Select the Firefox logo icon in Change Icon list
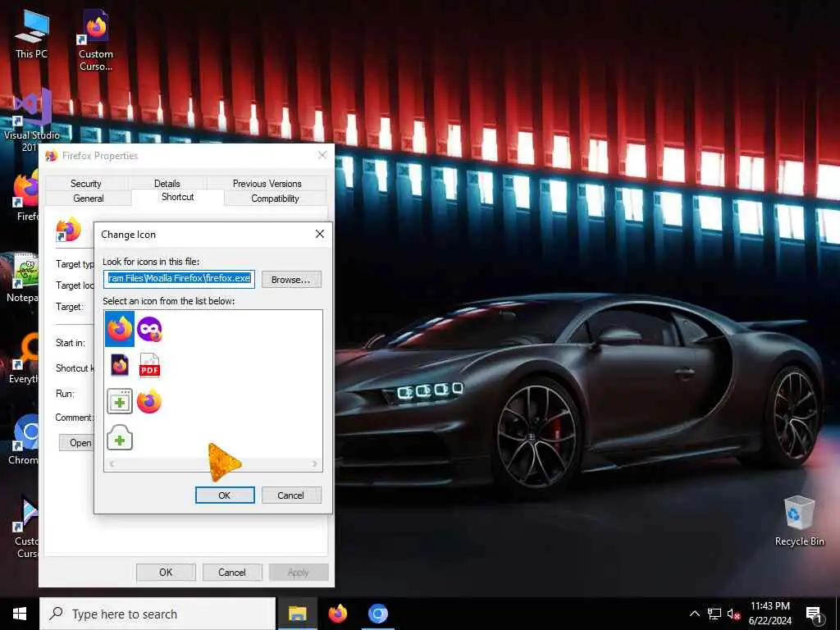The image size is (840, 630). coord(120,329)
